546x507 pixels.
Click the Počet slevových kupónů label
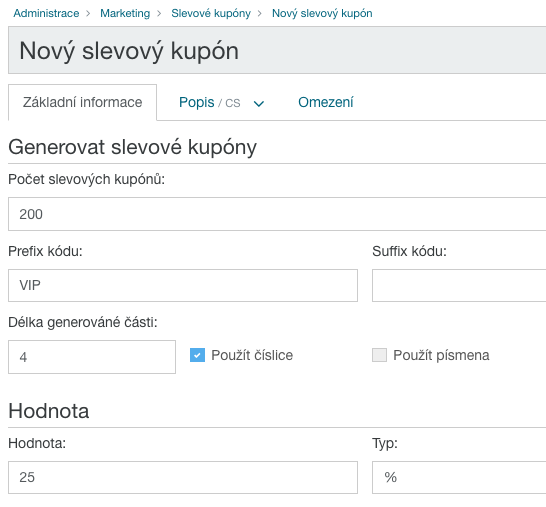click(x=86, y=179)
